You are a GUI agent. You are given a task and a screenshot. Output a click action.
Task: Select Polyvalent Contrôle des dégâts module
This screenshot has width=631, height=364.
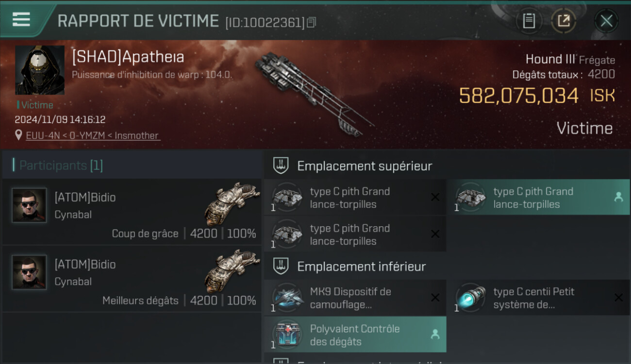tap(355, 334)
